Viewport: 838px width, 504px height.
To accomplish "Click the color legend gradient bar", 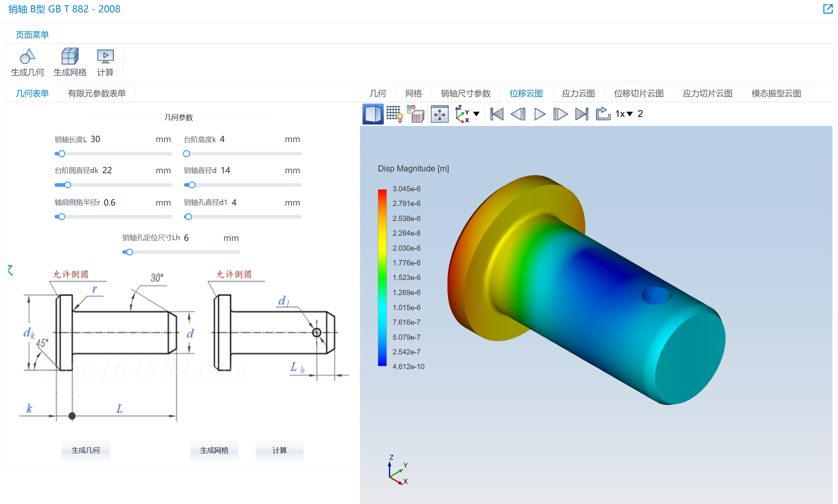I will tap(382, 277).
